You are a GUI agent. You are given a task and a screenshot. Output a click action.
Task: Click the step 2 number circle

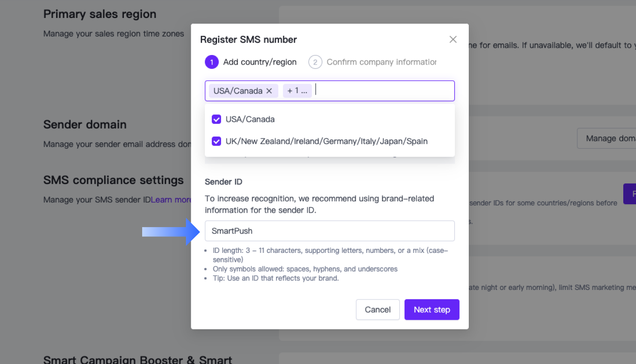click(x=315, y=62)
